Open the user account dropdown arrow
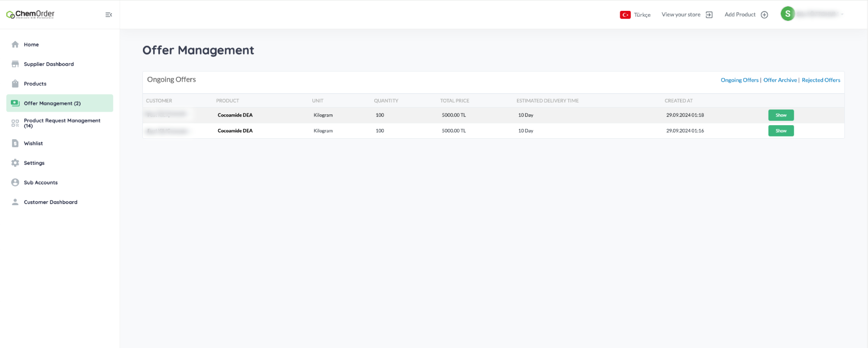868x348 pixels. pos(842,14)
